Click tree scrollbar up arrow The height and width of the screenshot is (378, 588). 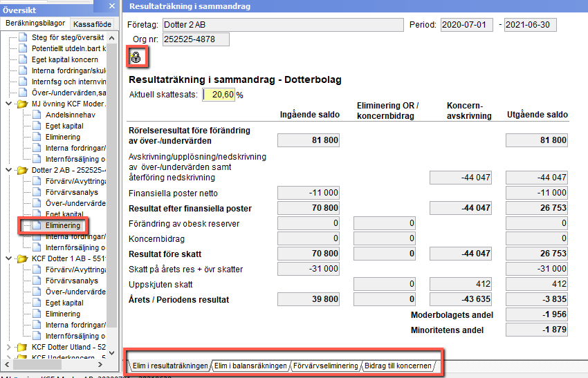click(112, 38)
